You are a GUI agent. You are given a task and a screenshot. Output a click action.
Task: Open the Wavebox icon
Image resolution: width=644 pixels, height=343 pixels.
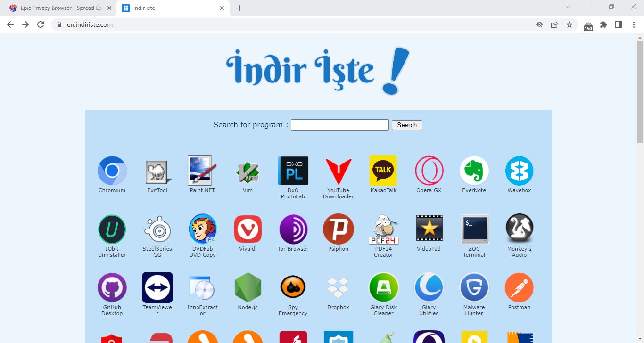tap(519, 171)
